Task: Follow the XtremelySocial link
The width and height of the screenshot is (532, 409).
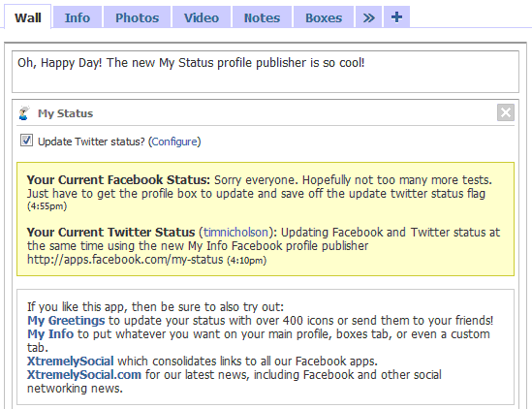Action: tap(71, 362)
